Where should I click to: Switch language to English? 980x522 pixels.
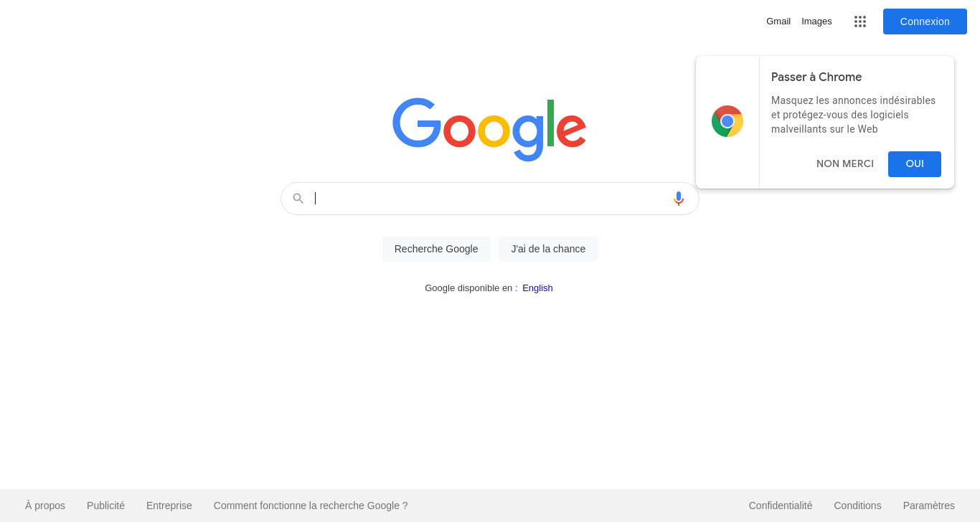coord(537,288)
